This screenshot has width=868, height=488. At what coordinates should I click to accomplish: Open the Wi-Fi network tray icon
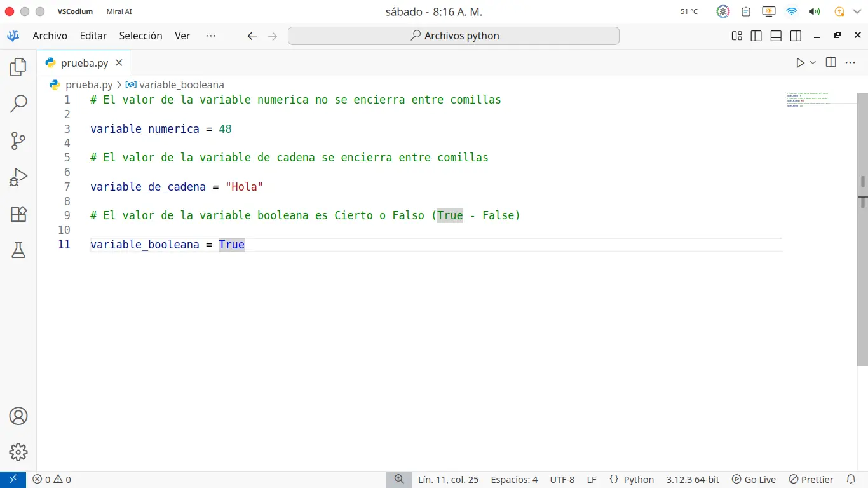(791, 11)
